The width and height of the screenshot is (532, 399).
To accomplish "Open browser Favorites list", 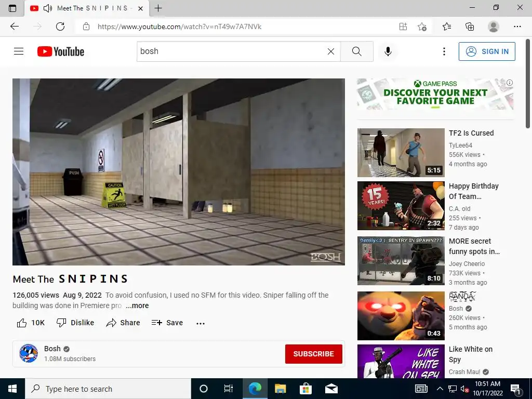I will click(x=447, y=26).
